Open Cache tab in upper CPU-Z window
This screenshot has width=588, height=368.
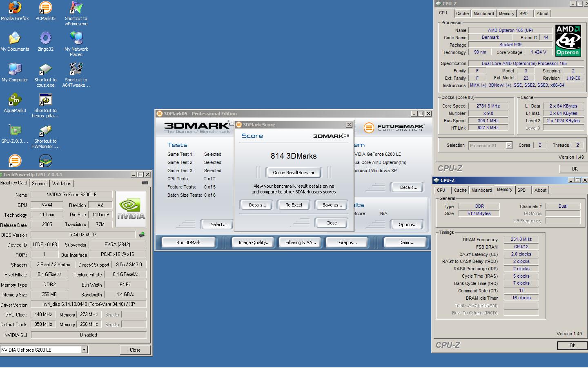click(x=462, y=13)
